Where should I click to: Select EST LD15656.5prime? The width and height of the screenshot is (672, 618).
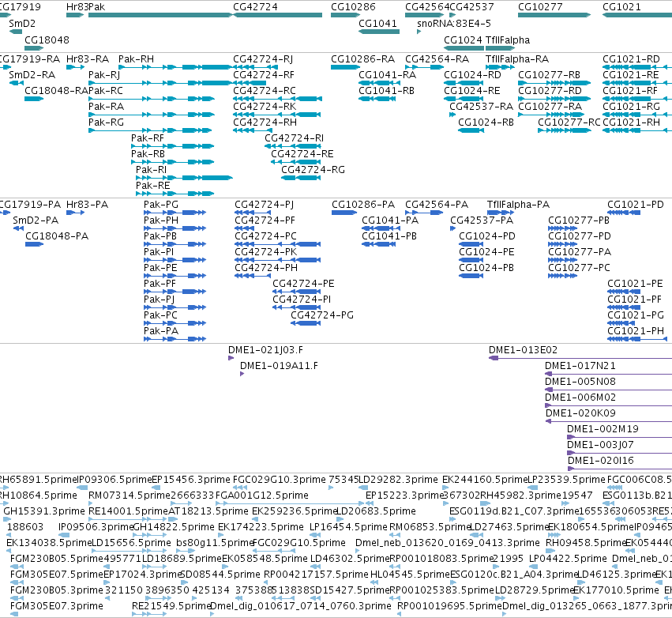131,544
